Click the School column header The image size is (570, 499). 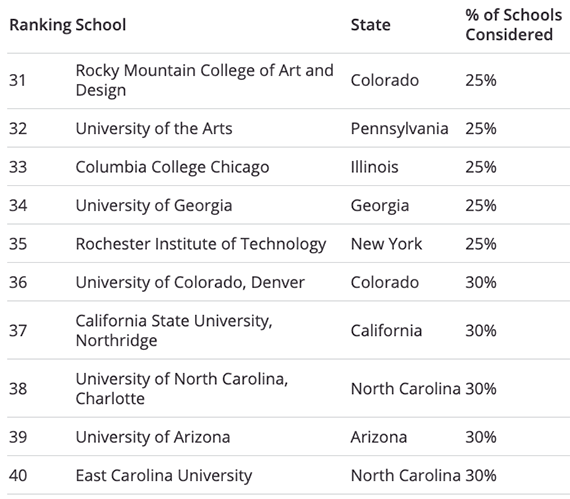click(101, 25)
